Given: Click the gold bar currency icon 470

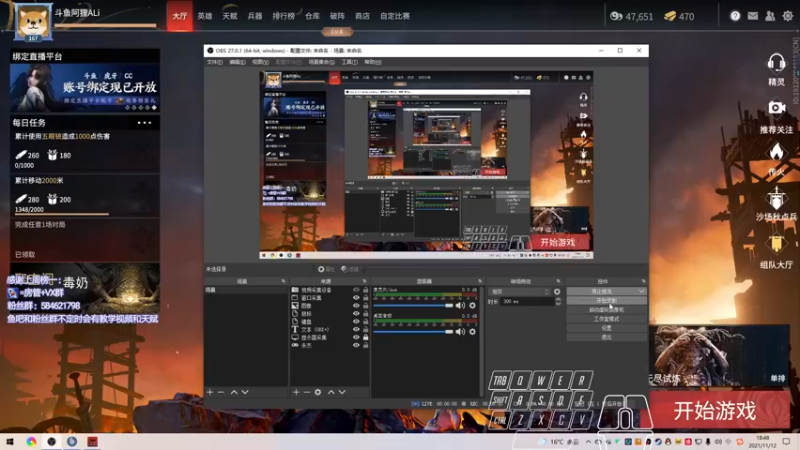Looking at the screenshot, I should pyautogui.click(x=670, y=16).
